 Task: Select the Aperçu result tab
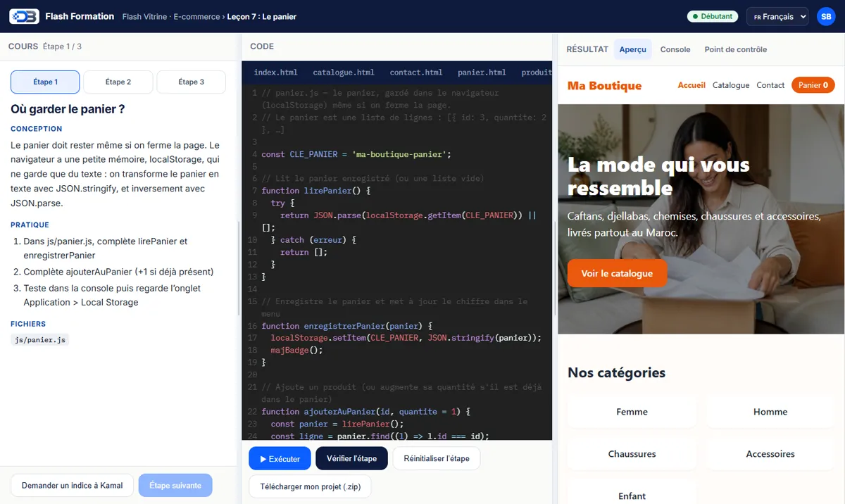[632, 49]
